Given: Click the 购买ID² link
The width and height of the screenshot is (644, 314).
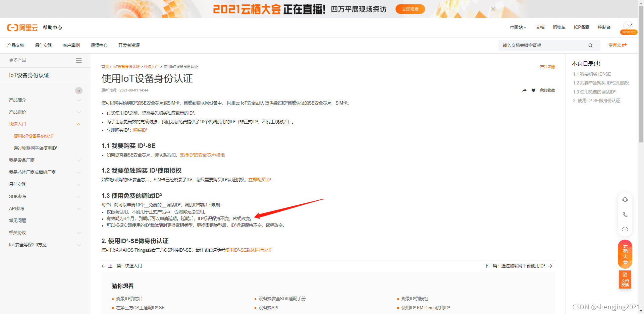Looking at the screenshot, I should pyautogui.click(x=140, y=130).
